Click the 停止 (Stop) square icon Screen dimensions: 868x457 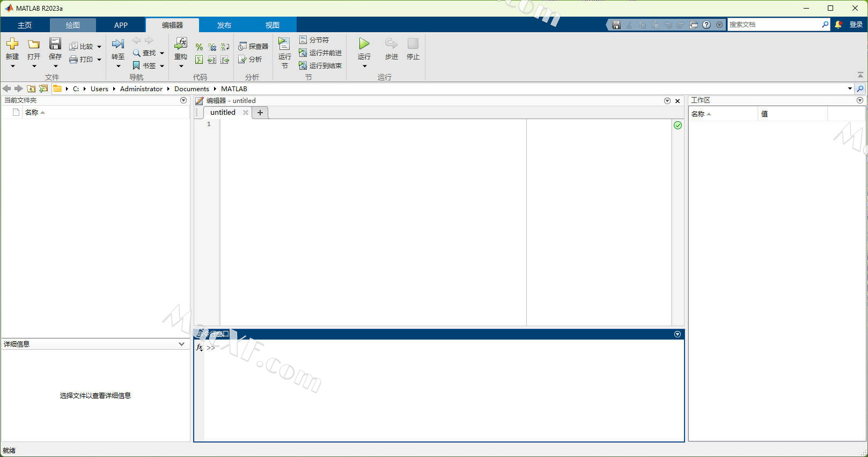pos(413,43)
